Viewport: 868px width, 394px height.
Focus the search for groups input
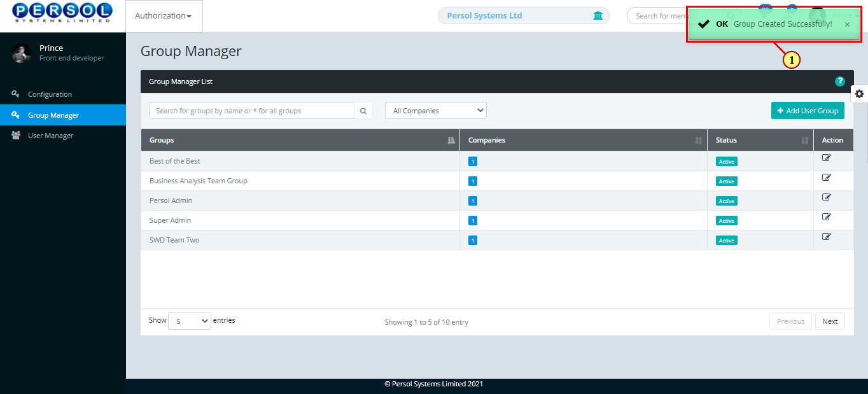(x=252, y=111)
